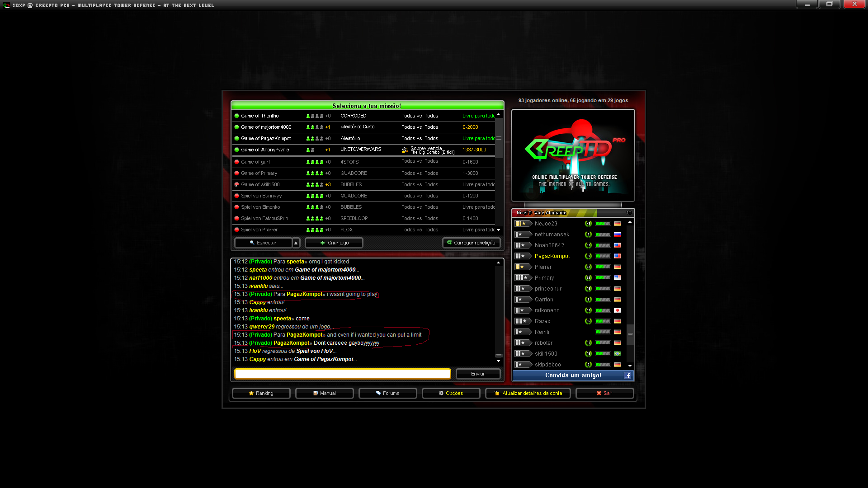This screenshot has width=868, height=488.
Task: Click the CreepTD Pro logo thumbnail
Action: pyautogui.click(x=573, y=155)
